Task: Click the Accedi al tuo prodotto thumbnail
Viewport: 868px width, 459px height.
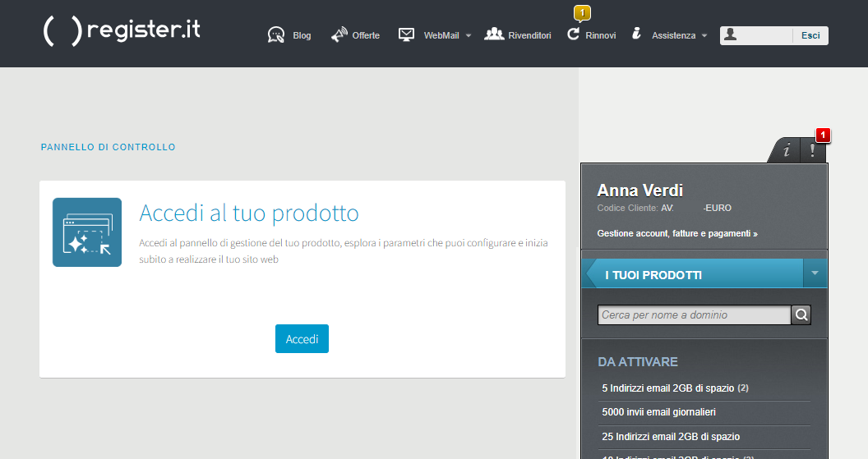Action: [x=87, y=232]
